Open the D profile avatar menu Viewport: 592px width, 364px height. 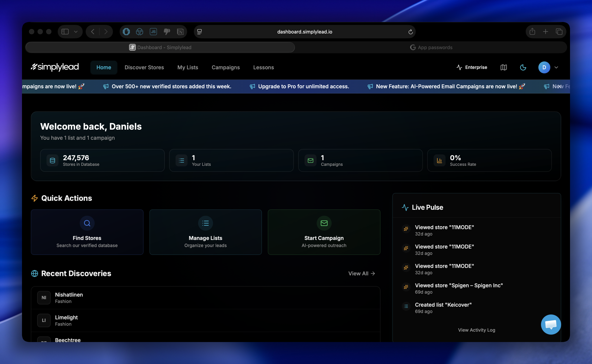pos(544,67)
